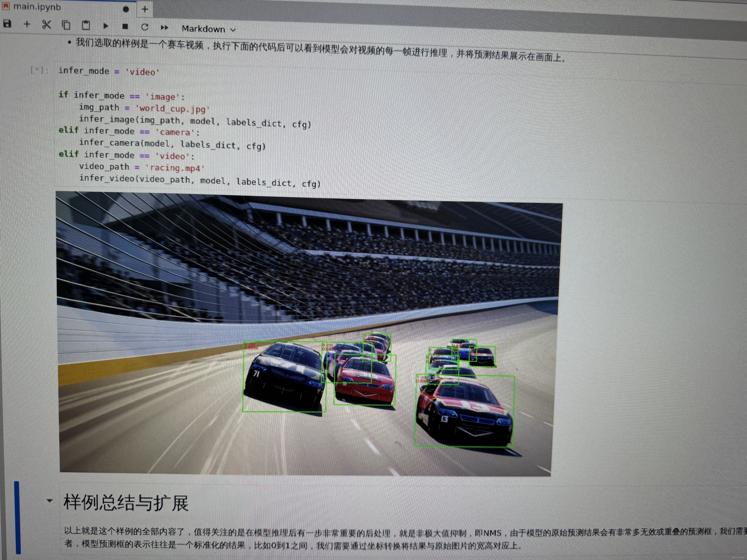Copy the selected cell icon

tap(66, 25)
